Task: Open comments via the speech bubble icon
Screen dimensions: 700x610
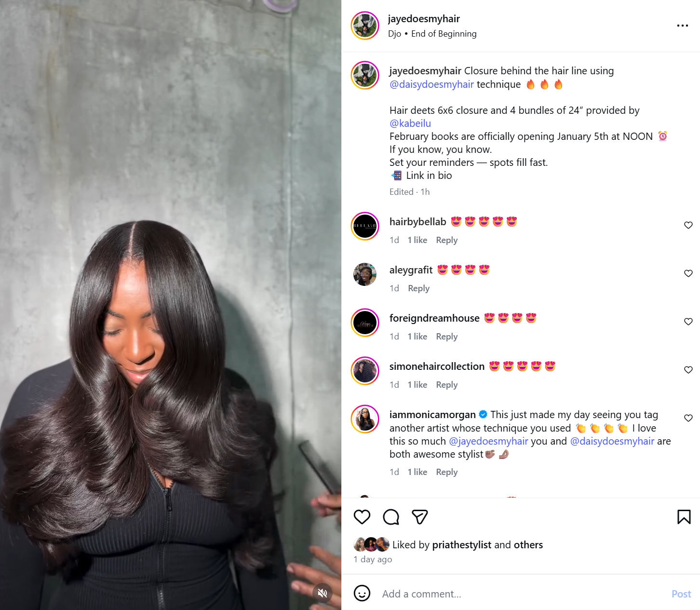Action: tap(391, 517)
